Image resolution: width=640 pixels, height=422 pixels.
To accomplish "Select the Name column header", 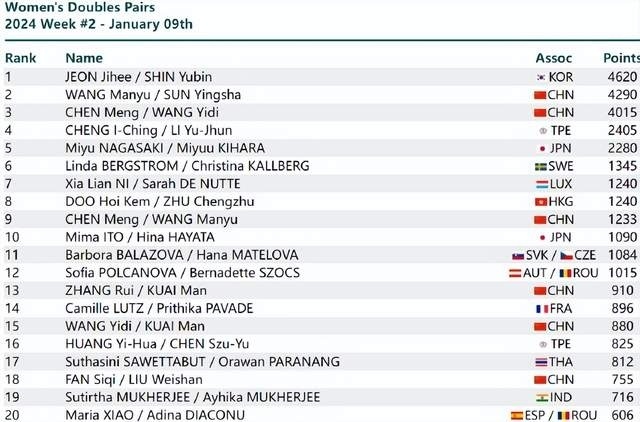I will (84, 58).
